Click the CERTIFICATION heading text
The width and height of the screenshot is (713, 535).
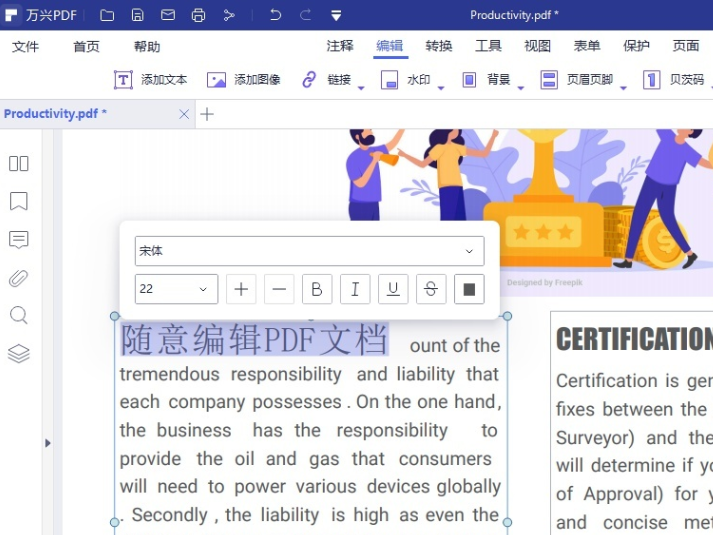tap(634, 339)
